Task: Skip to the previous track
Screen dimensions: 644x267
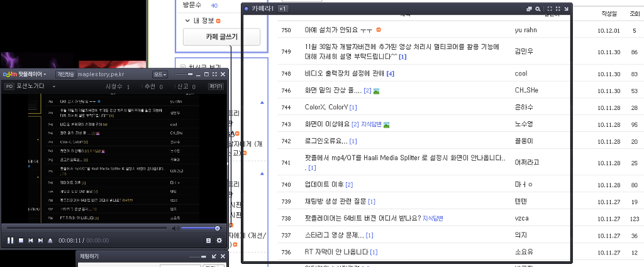Action: (x=31, y=240)
